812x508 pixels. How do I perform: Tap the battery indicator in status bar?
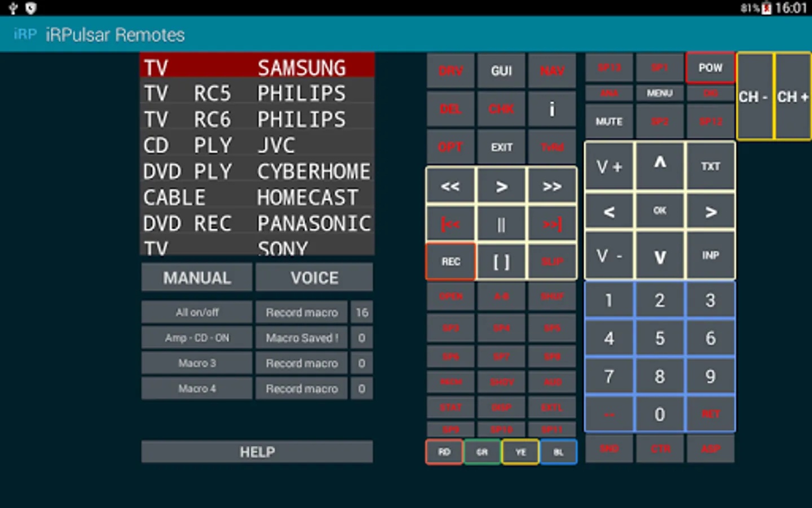coord(766,8)
